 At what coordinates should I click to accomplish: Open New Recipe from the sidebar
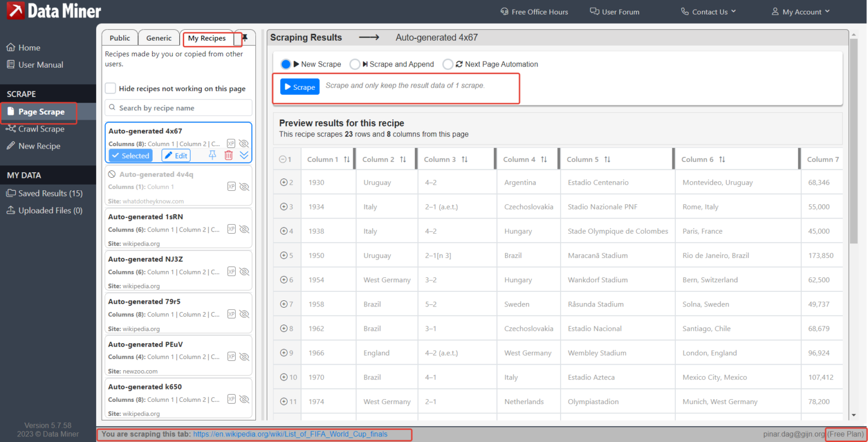tap(37, 146)
